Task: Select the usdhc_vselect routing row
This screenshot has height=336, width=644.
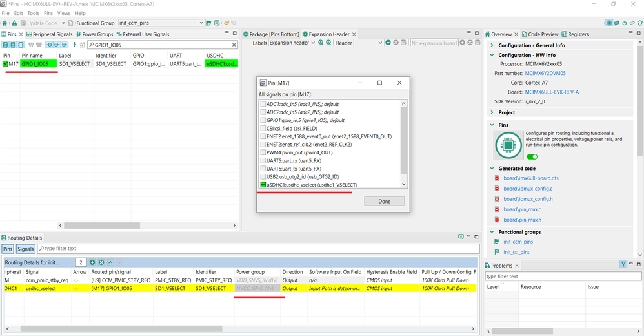Action: point(240,288)
